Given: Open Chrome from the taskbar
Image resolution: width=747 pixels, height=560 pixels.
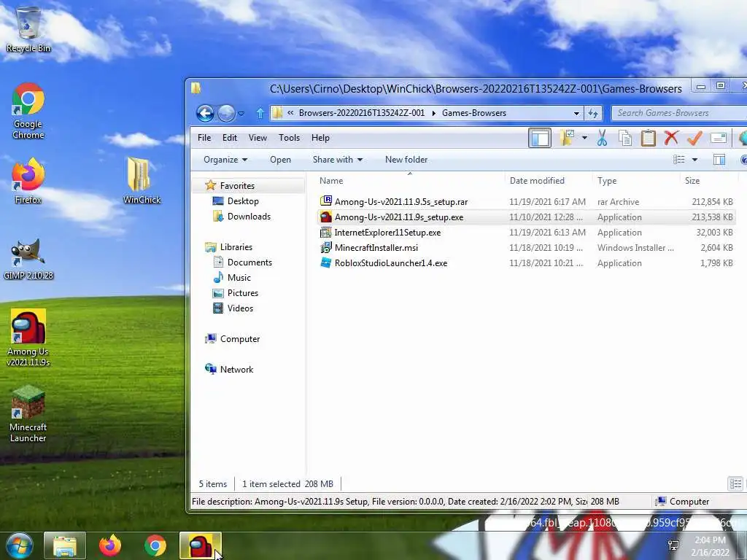Looking at the screenshot, I should (x=155, y=545).
